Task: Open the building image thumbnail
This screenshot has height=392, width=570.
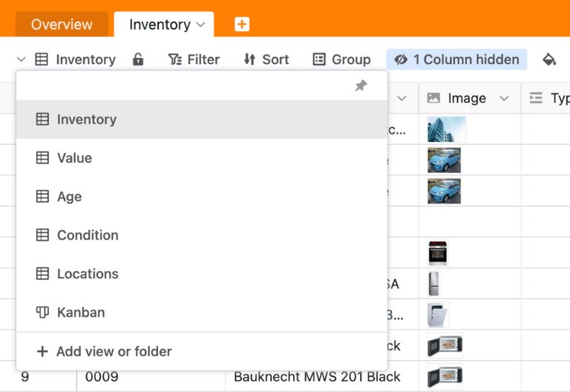Action: 446,129
